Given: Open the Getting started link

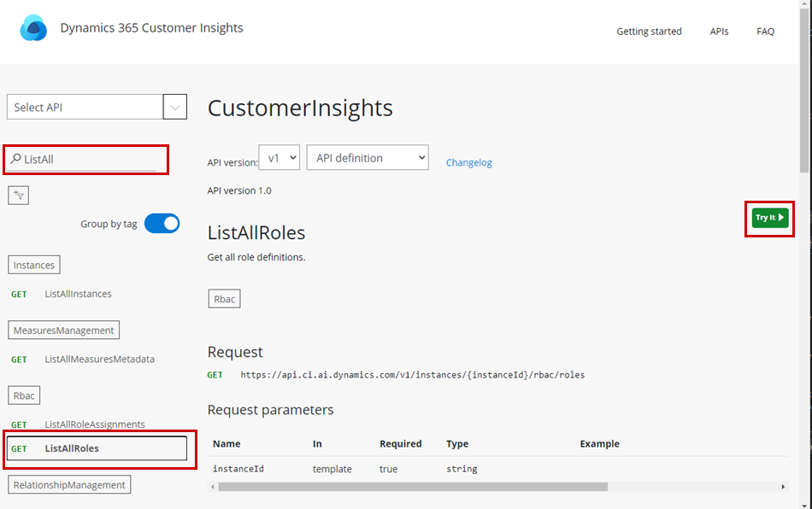Looking at the screenshot, I should click(x=649, y=32).
